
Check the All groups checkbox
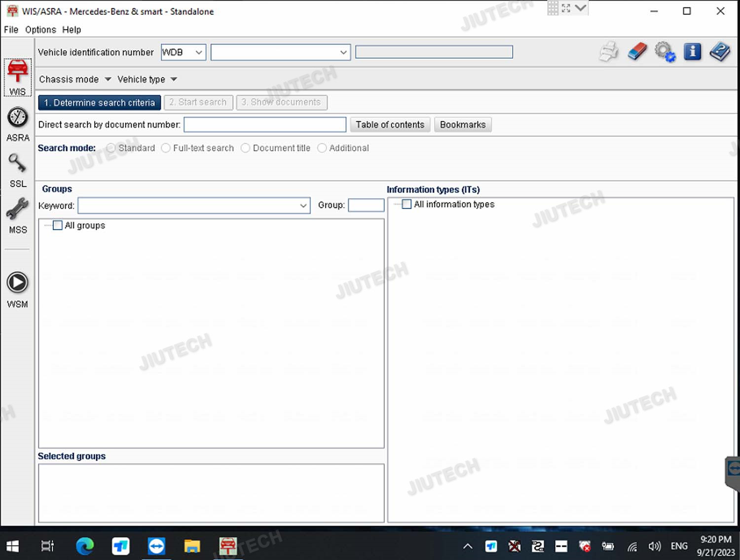(58, 225)
